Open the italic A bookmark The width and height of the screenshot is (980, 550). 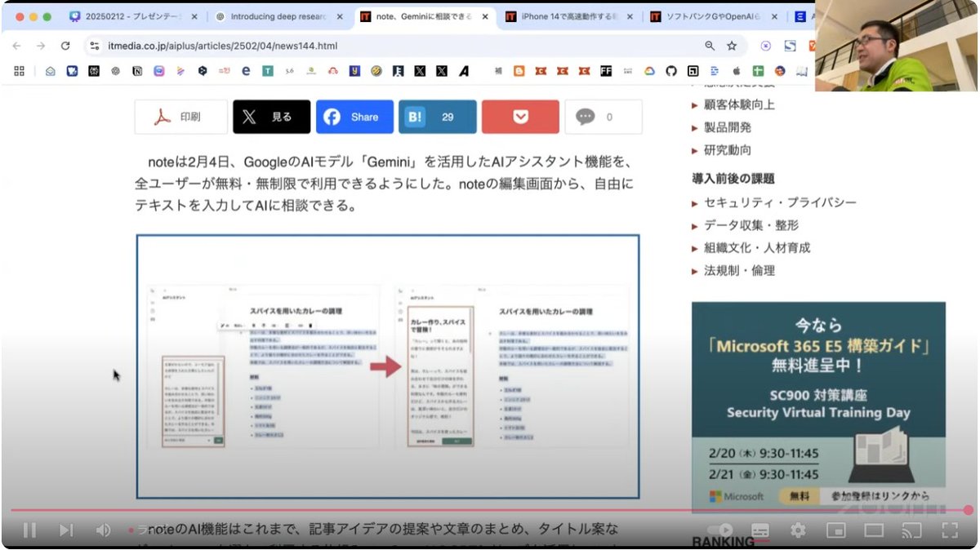click(464, 71)
